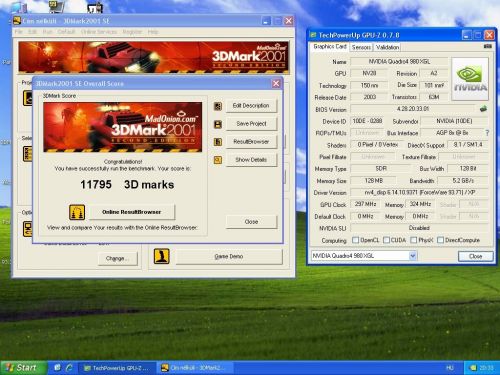Click the Bus Interface question mark icon
Viewport: 500px width, 375px height.
coord(487,133)
